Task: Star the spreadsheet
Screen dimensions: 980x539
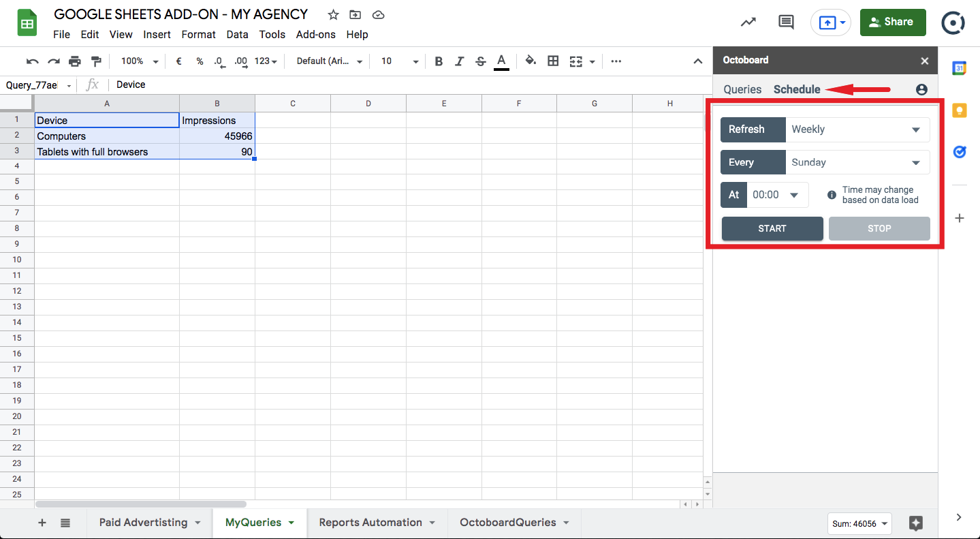Action: click(333, 14)
